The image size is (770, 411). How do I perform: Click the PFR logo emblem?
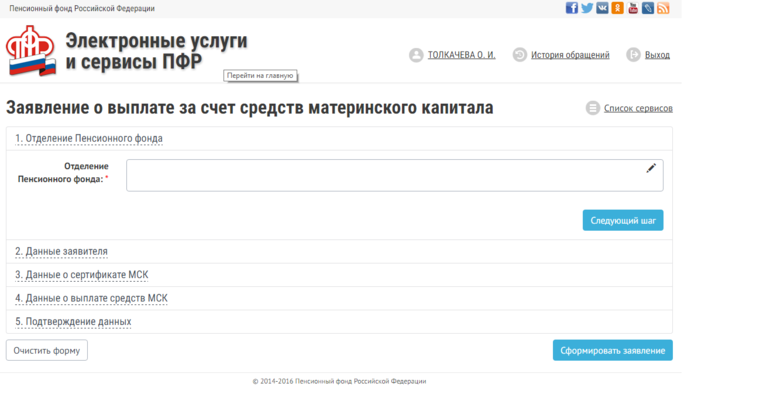(x=31, y=51)
